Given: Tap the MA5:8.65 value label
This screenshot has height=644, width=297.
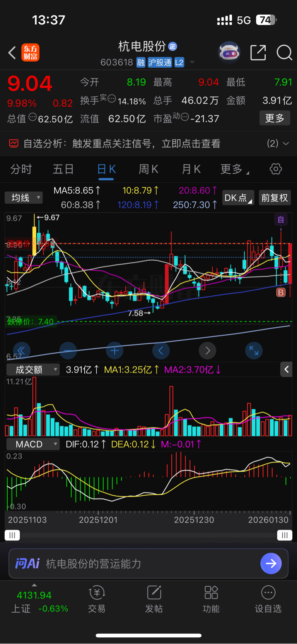Looking at the screenshot, I should click(x=77, y=191).
